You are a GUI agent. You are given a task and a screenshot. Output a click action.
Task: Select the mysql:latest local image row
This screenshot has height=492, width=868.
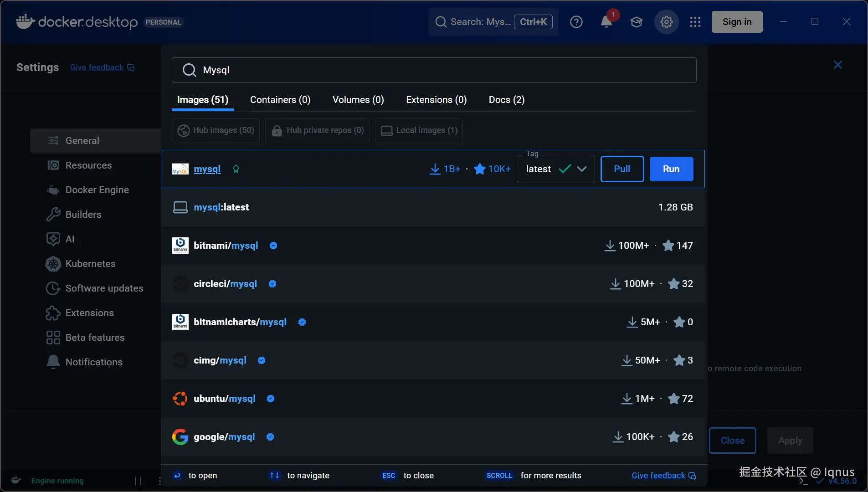click(433, 207)
